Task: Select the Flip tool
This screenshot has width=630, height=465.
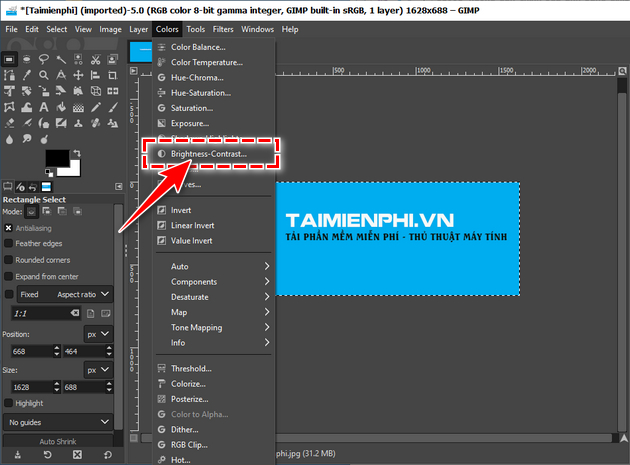Action: 112,91
